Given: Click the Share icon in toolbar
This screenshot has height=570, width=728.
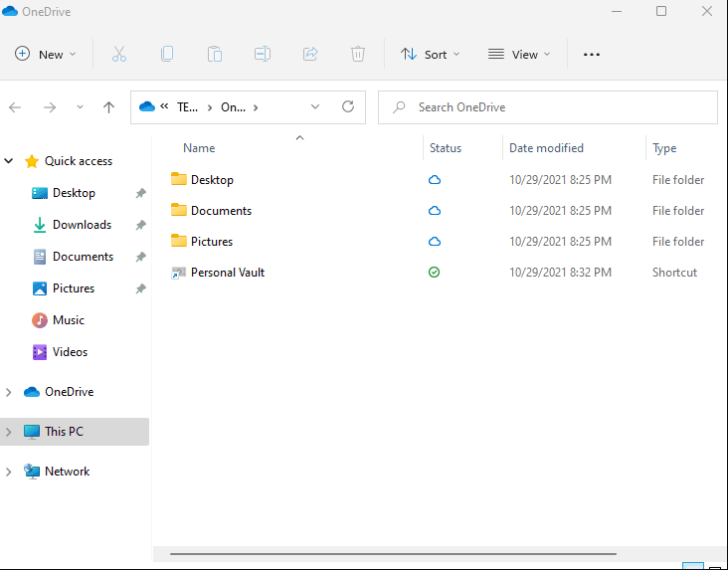Looking at the screenshot, I should (x=310, y=55).
